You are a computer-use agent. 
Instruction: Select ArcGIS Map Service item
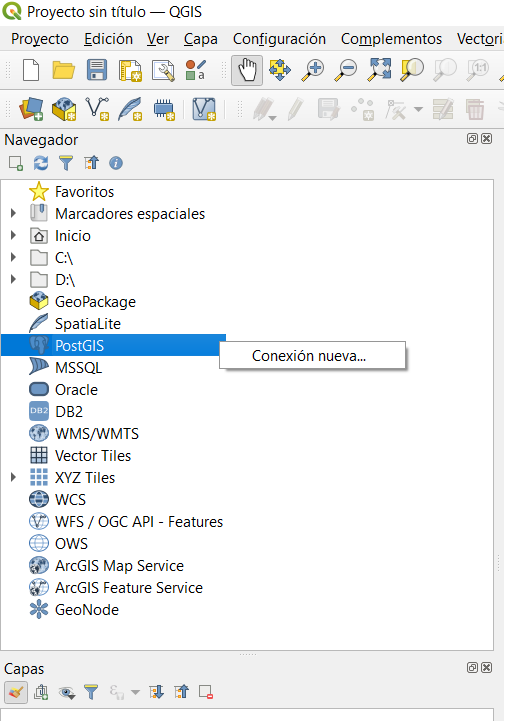[119, 566]
